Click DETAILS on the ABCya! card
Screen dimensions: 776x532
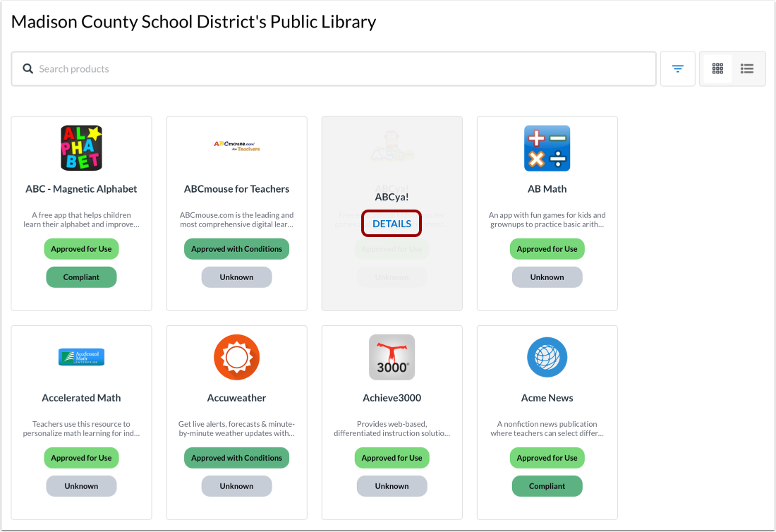click(392, 224)
